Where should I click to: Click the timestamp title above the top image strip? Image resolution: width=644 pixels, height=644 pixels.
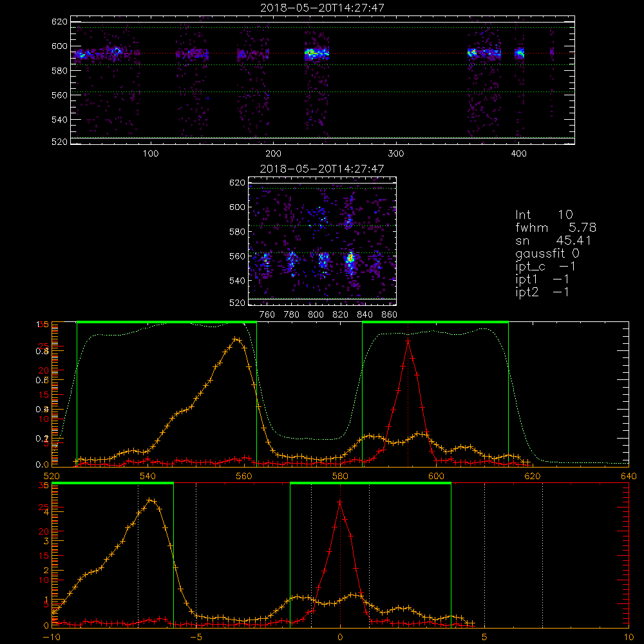[322, 7]
